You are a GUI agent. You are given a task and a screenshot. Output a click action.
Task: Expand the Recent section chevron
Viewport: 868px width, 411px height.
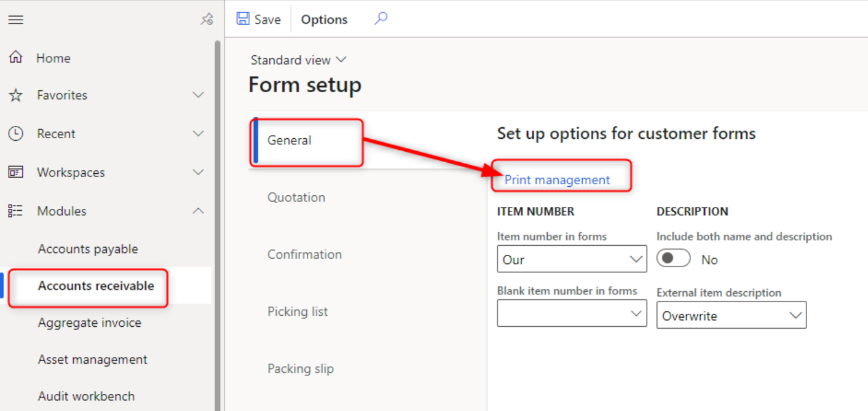tap(198, 133)
